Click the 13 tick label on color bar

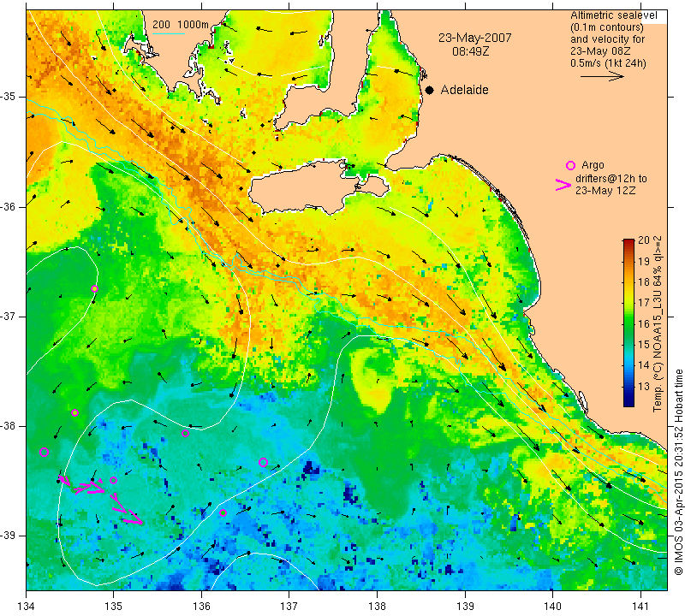pos(644,387)
